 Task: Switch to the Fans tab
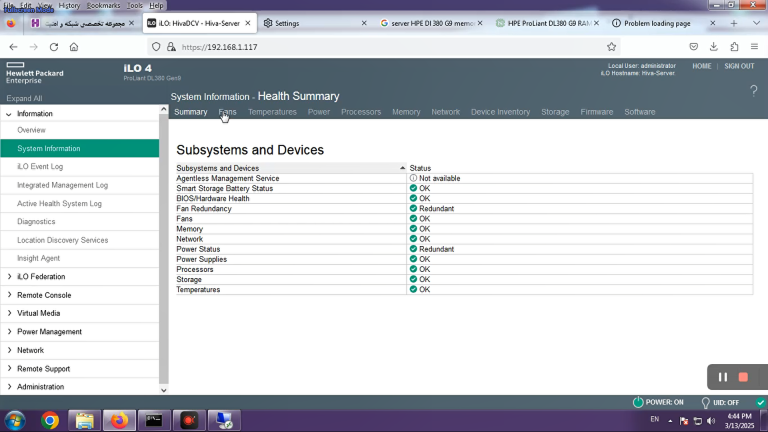point(227,112)
